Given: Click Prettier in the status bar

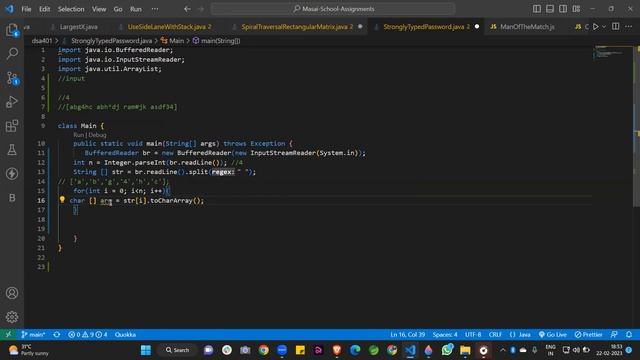Looking at the screenshot, I should click(x=589, y=334).
